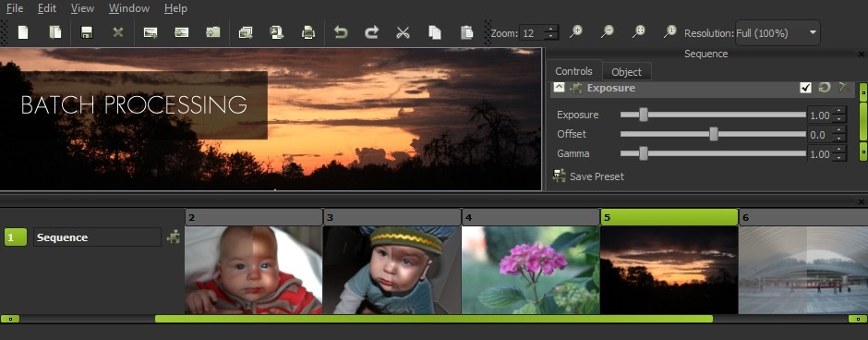Toggle the Exposure effect enabled checkbox
The image size is (868, 340).
tap(805, 88)
